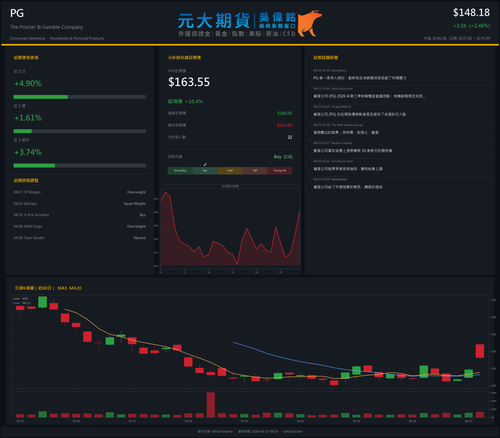Viewport: 500px width, 438px height.
Task: Click the 元大期貨 brand logo text
Action: pos(214,21)
